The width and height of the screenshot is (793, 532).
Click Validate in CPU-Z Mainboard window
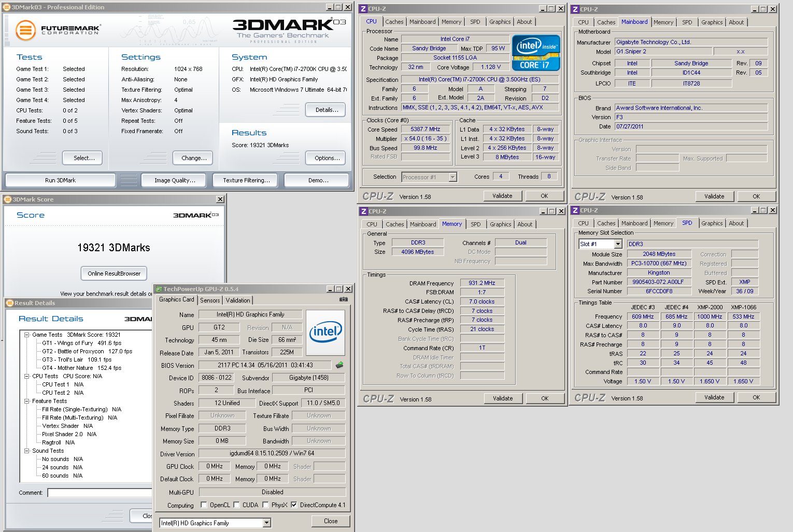pyautogui.click(x=714, y=196)
